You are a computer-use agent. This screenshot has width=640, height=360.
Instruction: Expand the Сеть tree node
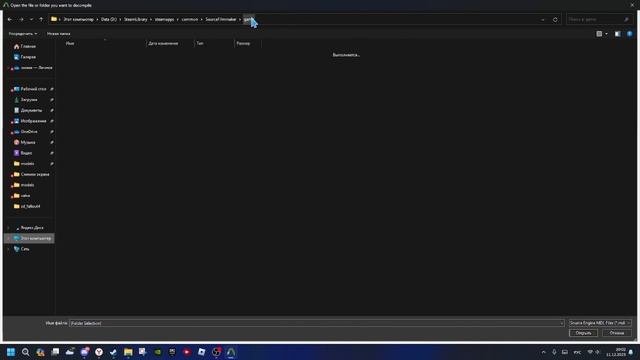[8, 249]
